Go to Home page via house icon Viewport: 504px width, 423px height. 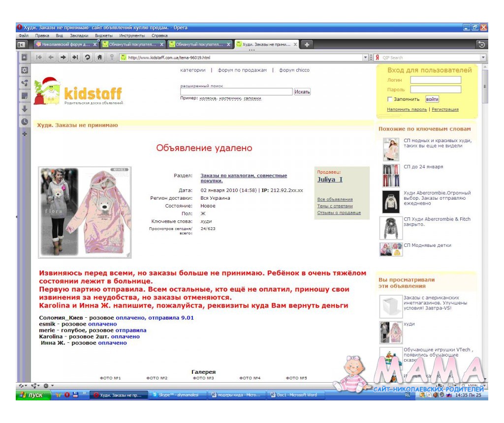99,58
